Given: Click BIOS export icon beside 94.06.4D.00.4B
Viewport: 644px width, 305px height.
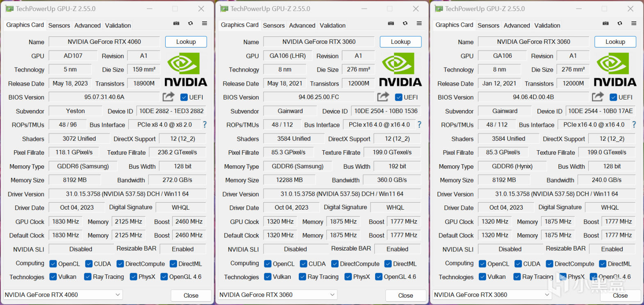Looking at the screenshot, I should (598, 97).
